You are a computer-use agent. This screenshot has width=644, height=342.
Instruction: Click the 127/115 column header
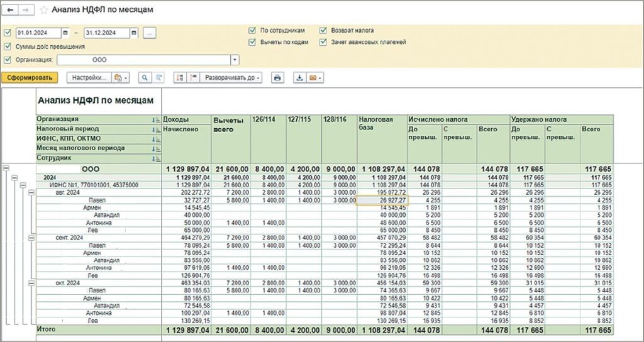point(304,139)
